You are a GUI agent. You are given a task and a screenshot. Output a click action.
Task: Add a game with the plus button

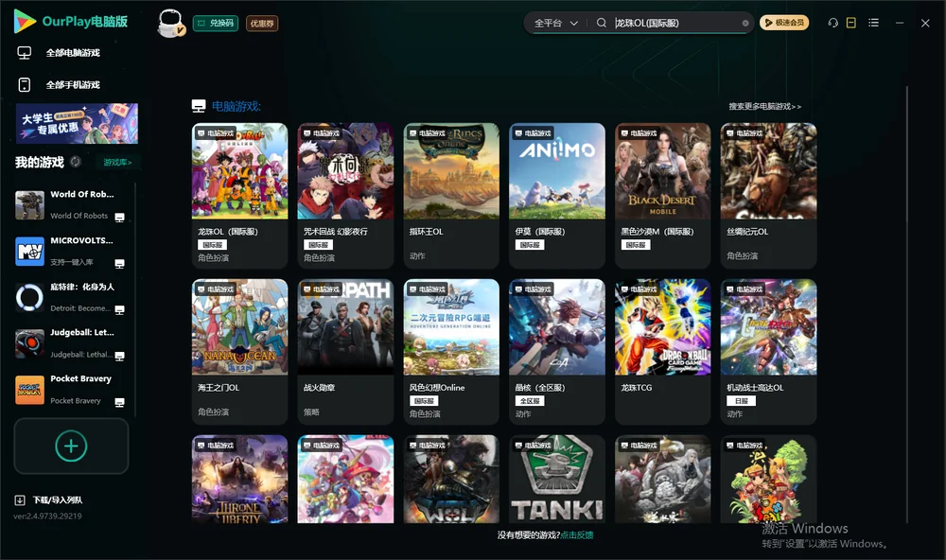pyautogui.click(x=71, y=446)
